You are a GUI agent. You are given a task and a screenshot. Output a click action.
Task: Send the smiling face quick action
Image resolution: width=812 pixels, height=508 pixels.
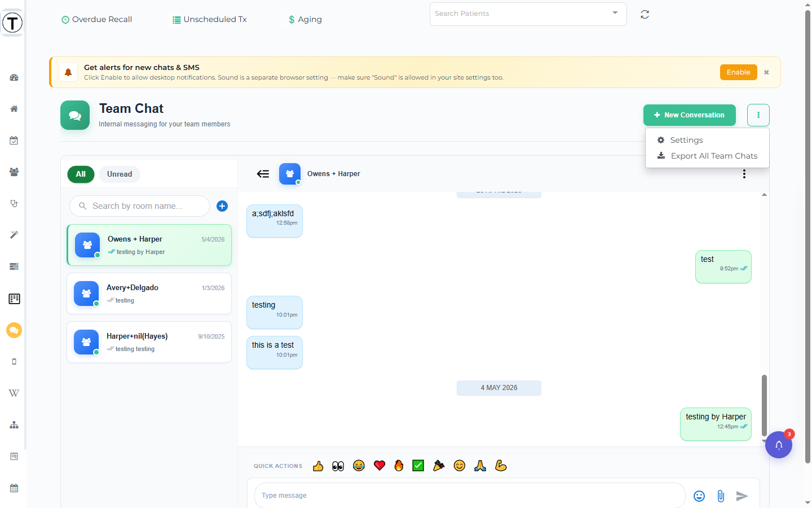click(x=460, y=466)
